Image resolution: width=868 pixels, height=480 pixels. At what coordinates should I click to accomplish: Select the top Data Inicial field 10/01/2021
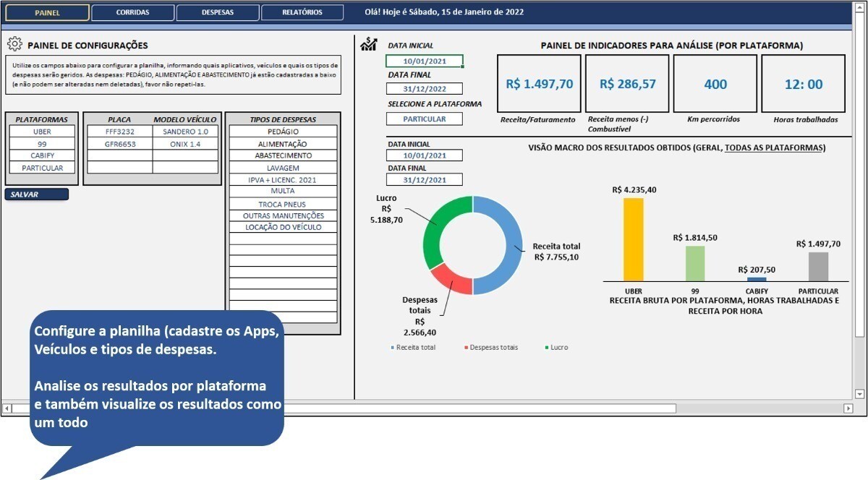[424, 61]
